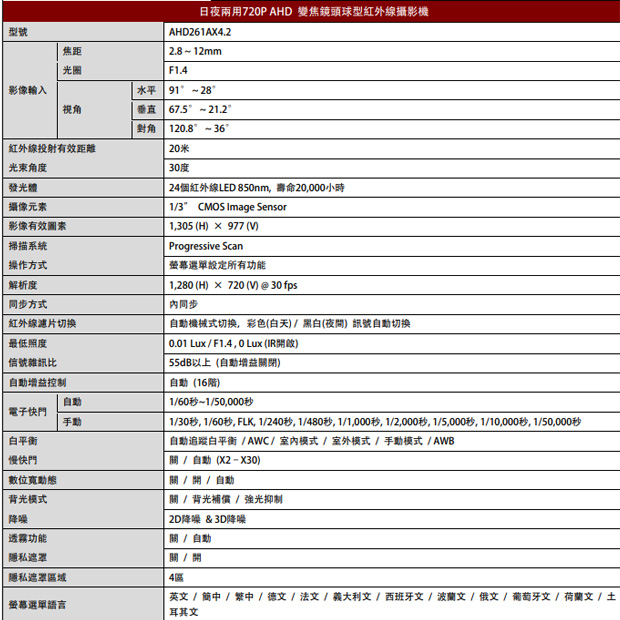Select the 2D降噪 & 3D降噪 value

coord(207,519)
